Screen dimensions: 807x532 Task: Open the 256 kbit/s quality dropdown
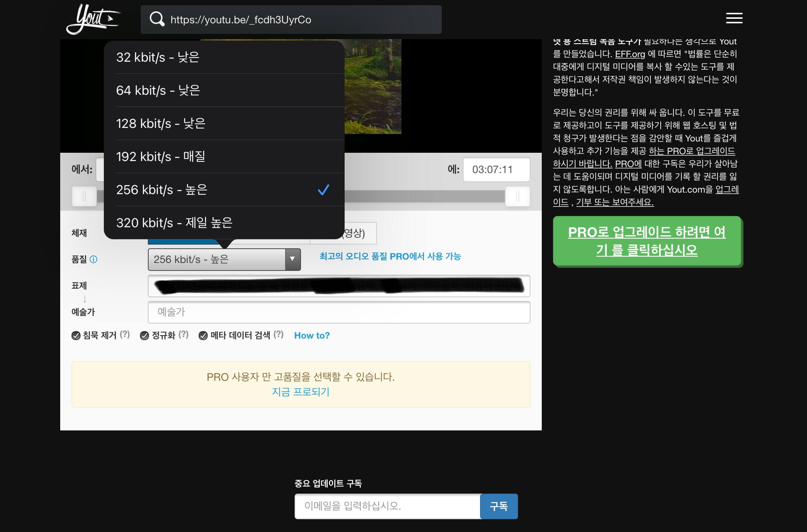pyautogui.click(x=224, y=259)
